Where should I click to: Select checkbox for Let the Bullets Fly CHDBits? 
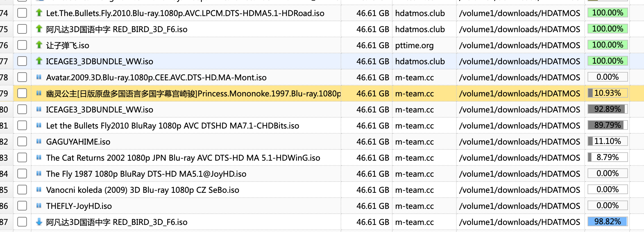coord(22,126)
